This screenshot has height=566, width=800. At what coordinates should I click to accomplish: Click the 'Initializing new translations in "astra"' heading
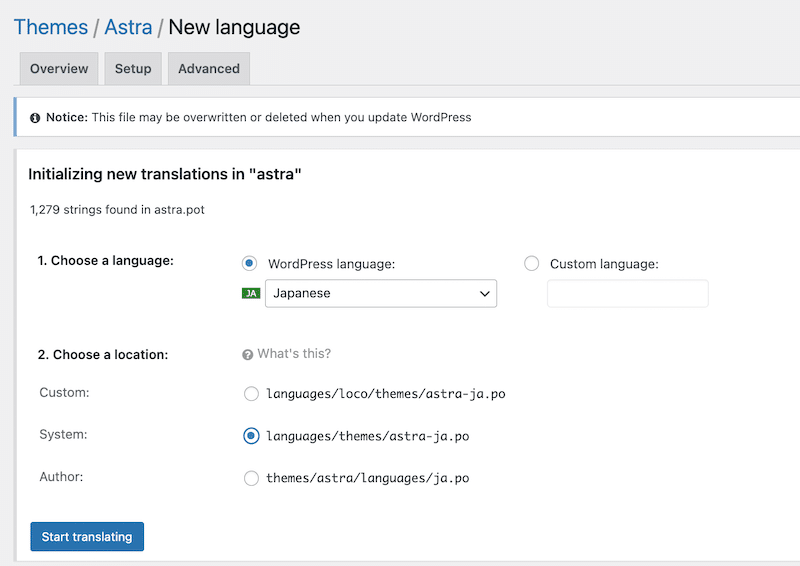tap(165, 174)
